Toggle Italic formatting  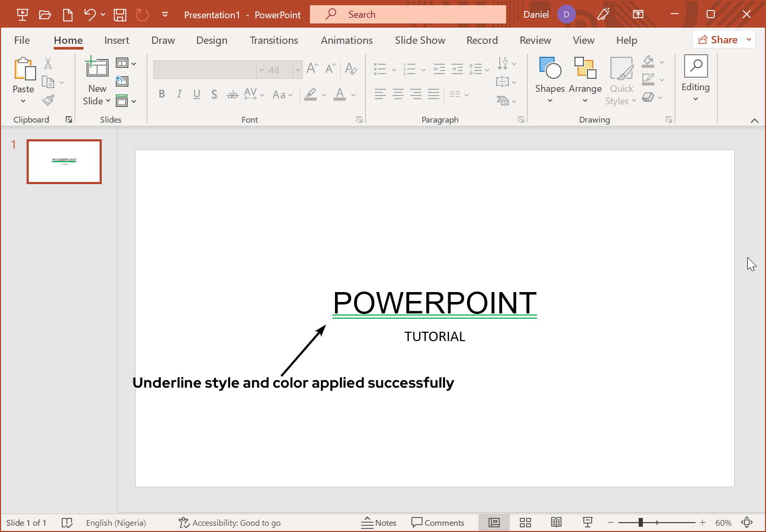(x=179, y=94)
